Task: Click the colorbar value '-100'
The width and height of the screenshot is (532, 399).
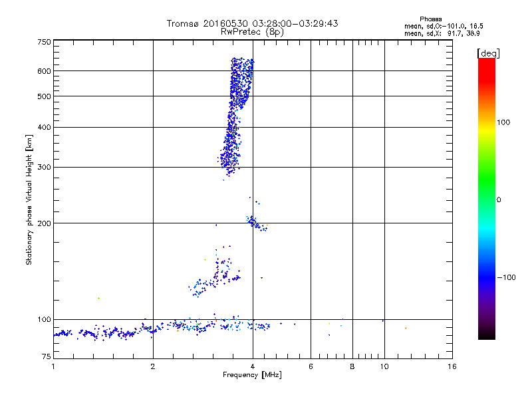Action: 506,277
